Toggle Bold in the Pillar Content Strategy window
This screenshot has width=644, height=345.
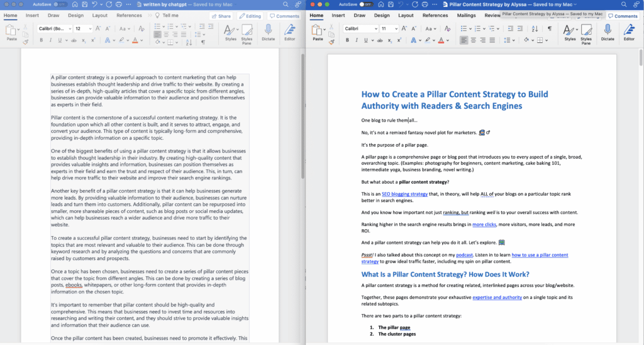[348, 40]
